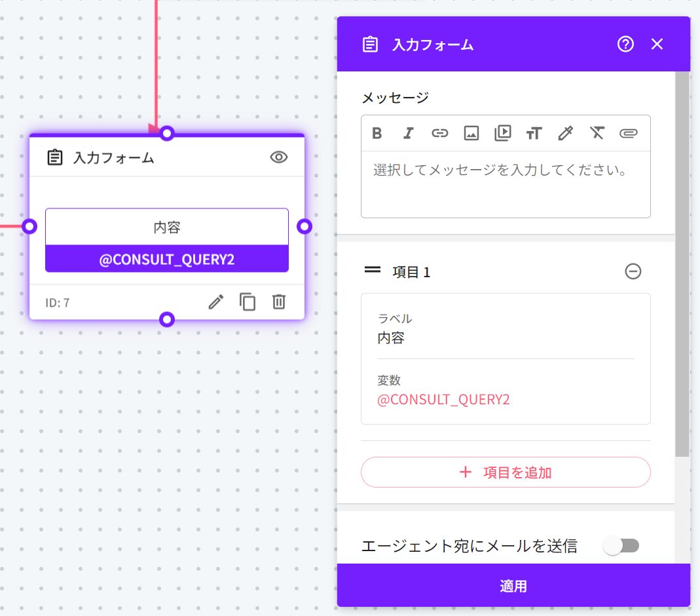Change text size in message toolbar
This screenshot has width=700, height=616.
click(534, 134)
